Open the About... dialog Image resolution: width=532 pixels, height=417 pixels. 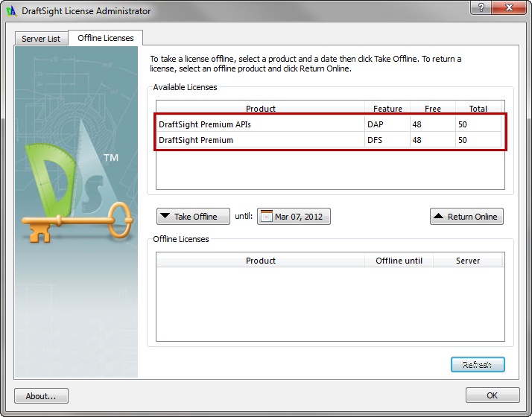[x=42, y=395]
